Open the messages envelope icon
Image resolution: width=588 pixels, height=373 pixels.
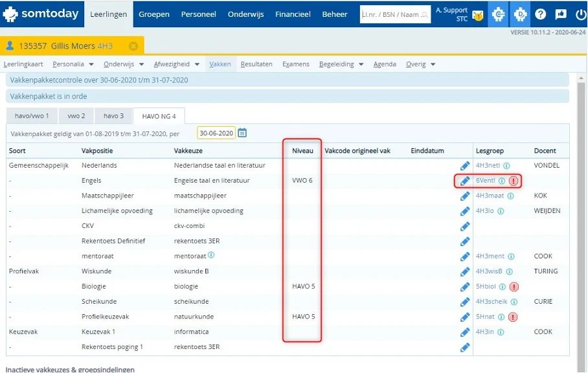478,15
